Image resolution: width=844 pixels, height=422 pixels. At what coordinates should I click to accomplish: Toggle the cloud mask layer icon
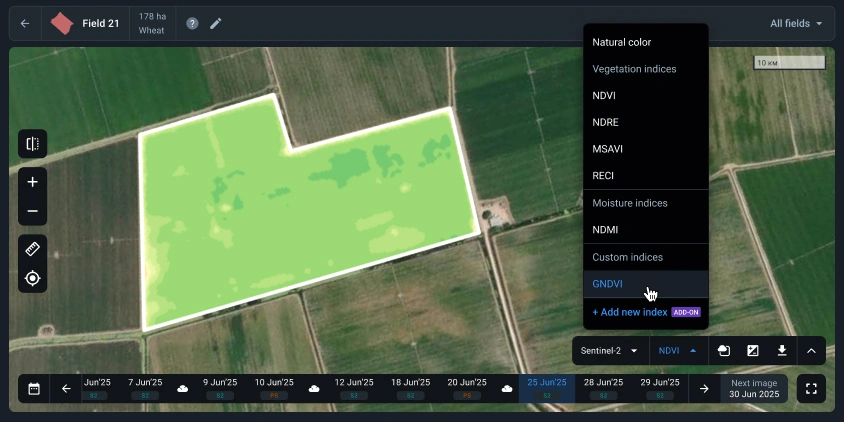tap(724, 351)
